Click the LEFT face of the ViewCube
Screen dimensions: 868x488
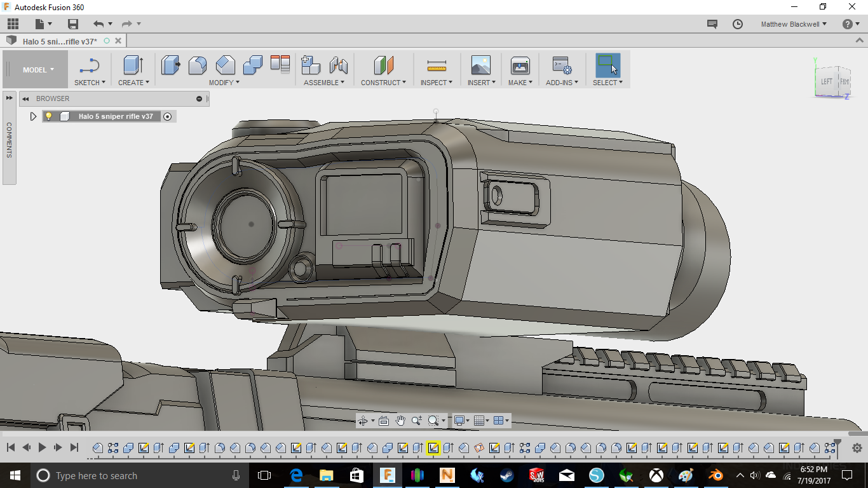click(826, 81)
